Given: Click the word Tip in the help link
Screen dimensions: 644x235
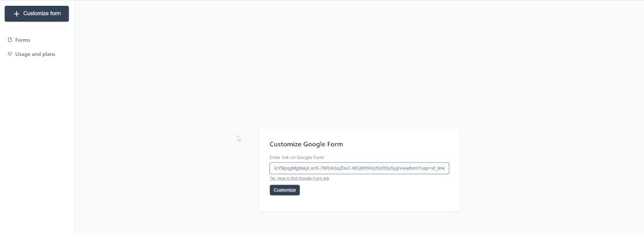Looking at the screenshot, I should [x=273, y=178].
